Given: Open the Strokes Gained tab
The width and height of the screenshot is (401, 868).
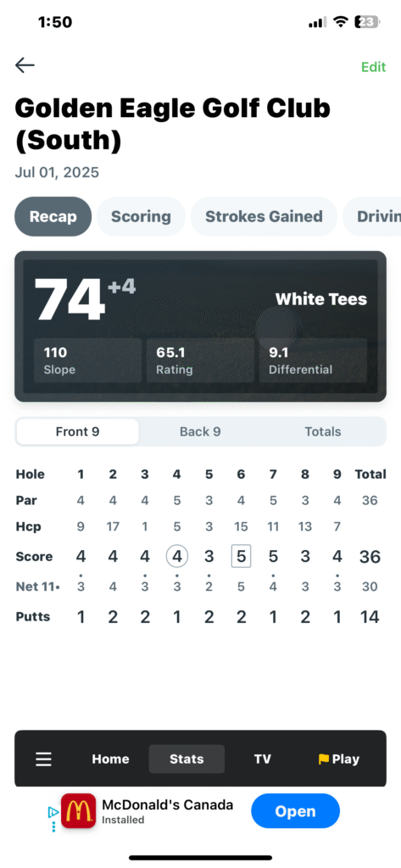Looking at the screenshot, I should point(264,216).
